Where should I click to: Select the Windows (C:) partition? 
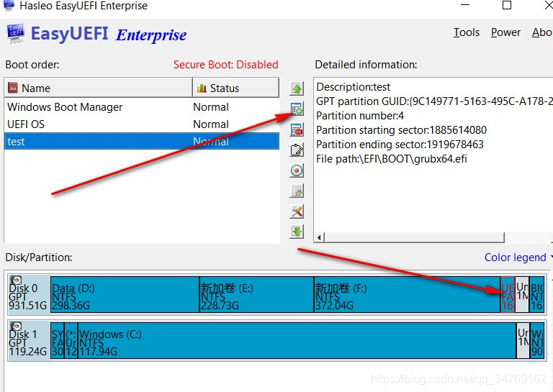pos(297,341)
